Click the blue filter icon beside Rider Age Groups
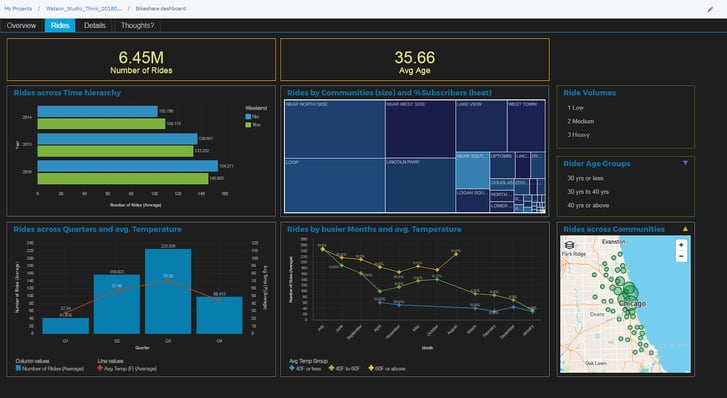Viewport: 727px width, 398px height. (685, 163)
